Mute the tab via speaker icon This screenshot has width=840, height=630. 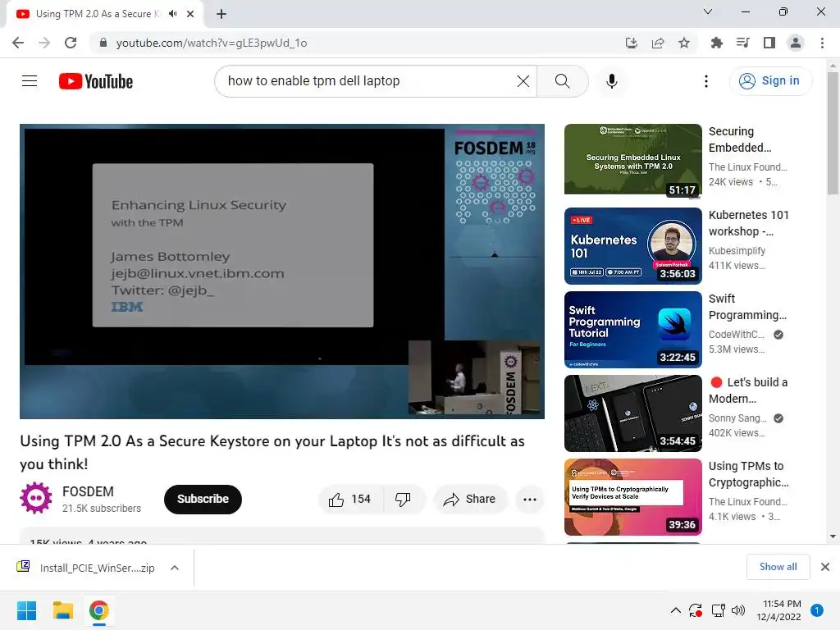(x=172, y=14)
